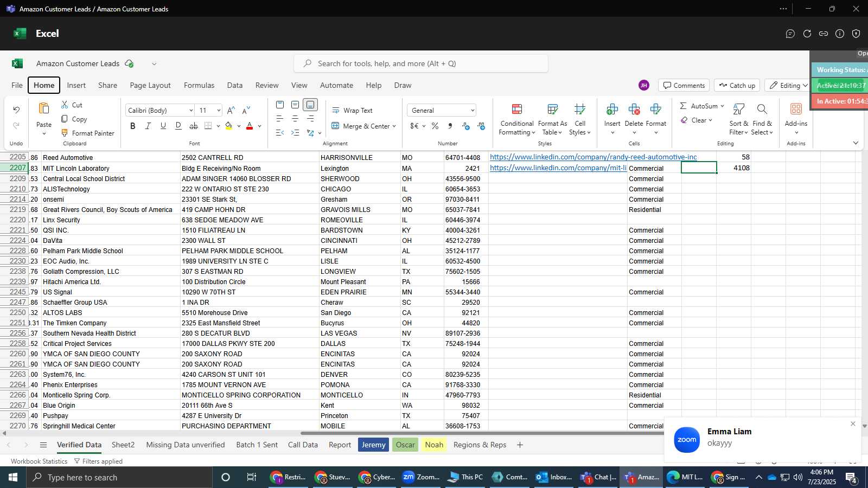Click the Borders icon
Viewport: 868px width, 488px height.
pos(208,126)
